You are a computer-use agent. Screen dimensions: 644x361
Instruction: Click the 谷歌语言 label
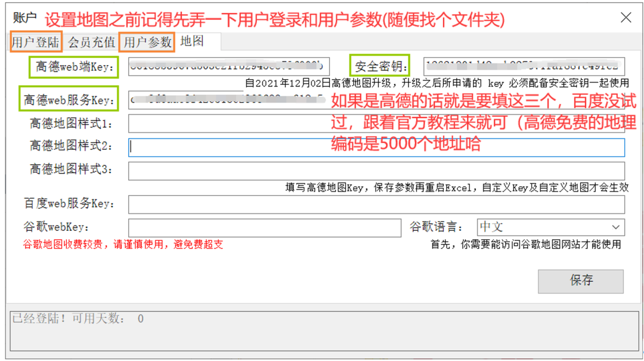click(x=436, y=227)
